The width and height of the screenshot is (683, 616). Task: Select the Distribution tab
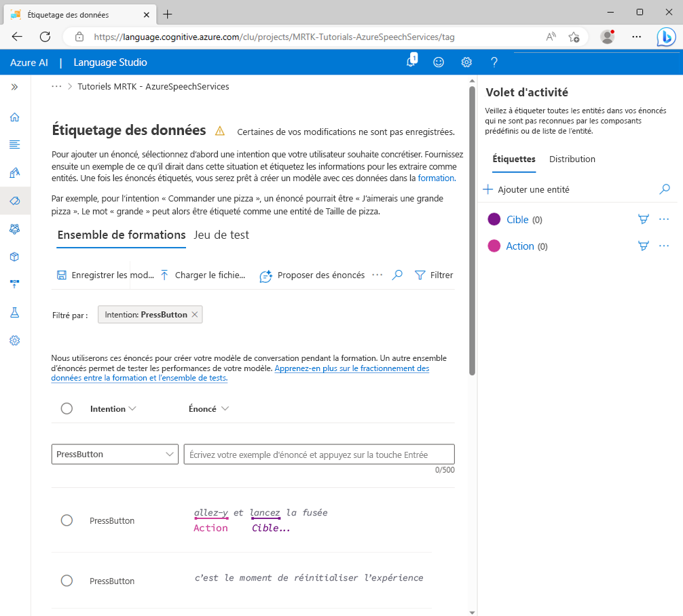coord(572,159)
